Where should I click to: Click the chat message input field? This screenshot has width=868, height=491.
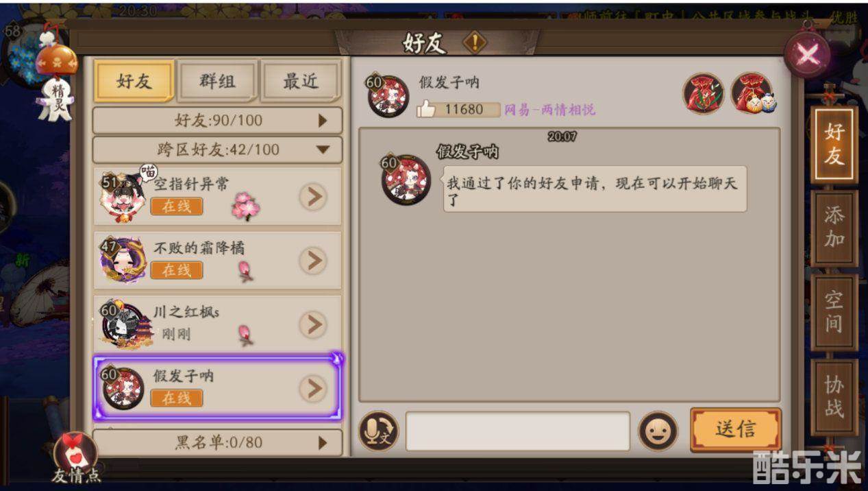click(x=517, y=431)
